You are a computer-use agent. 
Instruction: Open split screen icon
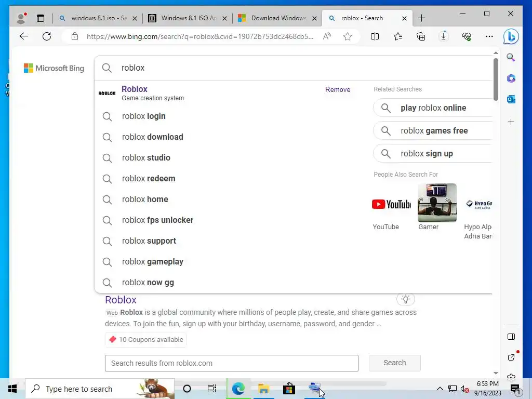click(x=375, y=36)
